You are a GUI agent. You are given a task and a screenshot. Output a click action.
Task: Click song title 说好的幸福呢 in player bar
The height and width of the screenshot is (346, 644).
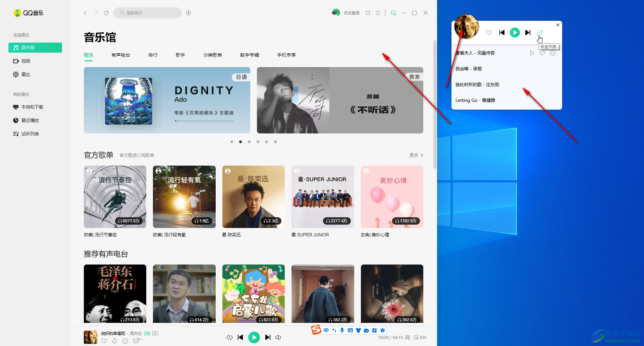coord(113,334)
